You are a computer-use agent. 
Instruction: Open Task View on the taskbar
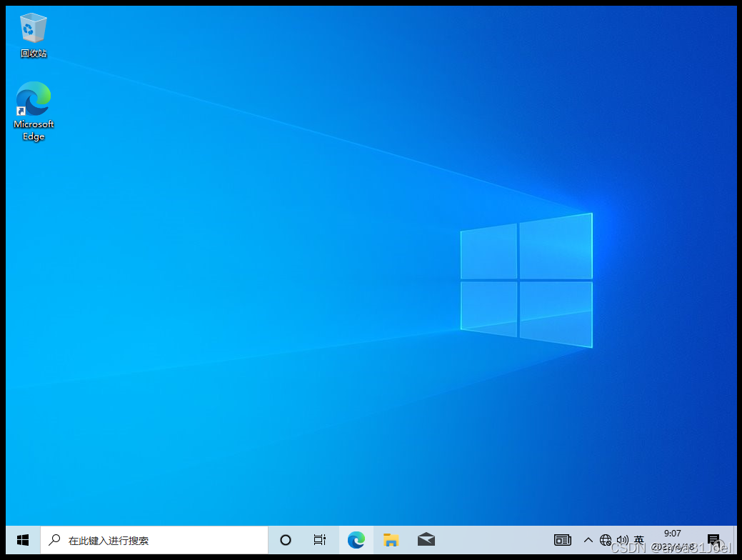tap(320, 540)
